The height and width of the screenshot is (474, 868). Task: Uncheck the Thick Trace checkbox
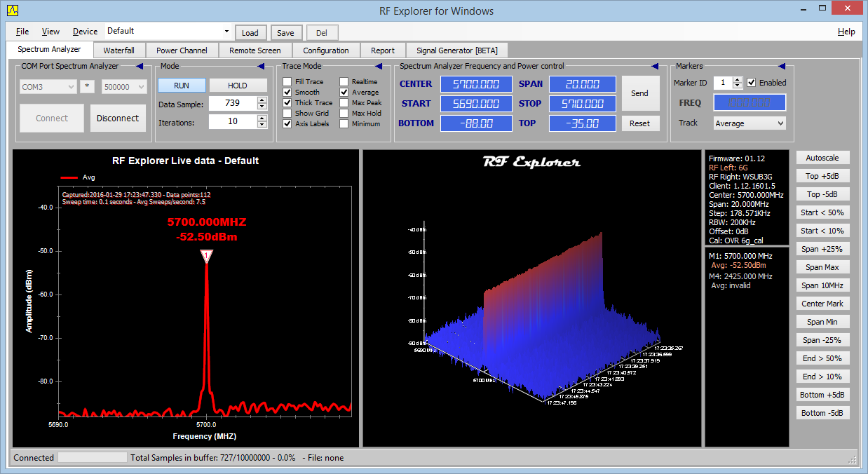(x=287, y=103)
